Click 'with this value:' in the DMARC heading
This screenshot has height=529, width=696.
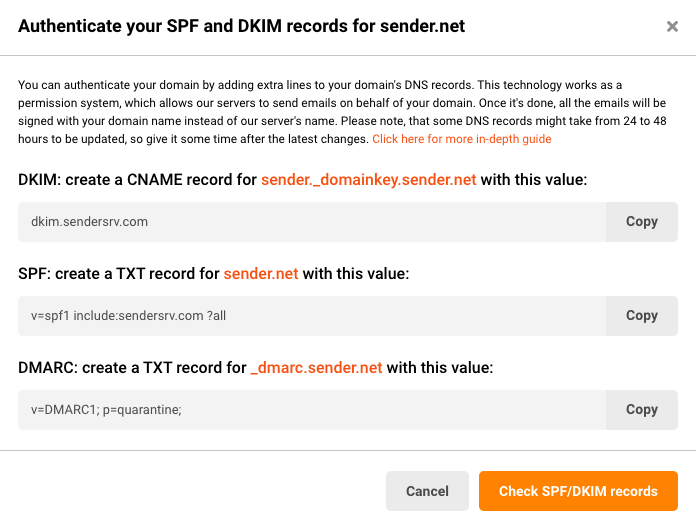click(440, 368)
